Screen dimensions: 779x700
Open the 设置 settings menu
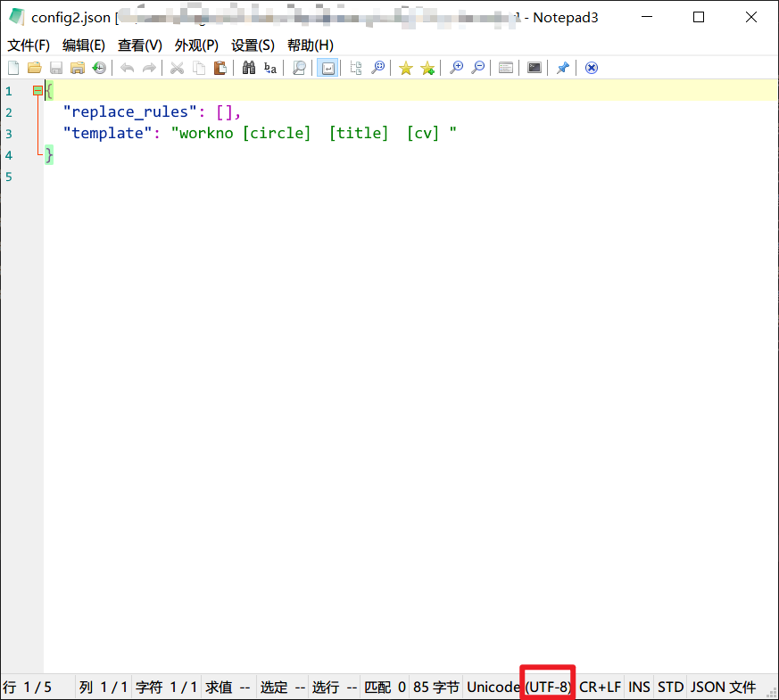click(x=253, y=45)
